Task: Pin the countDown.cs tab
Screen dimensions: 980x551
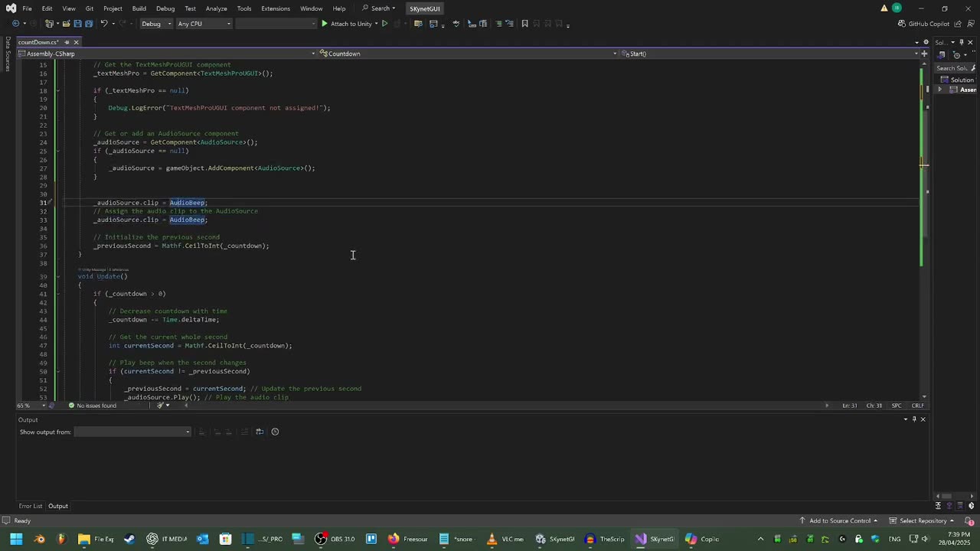Action: click(67, 42)
